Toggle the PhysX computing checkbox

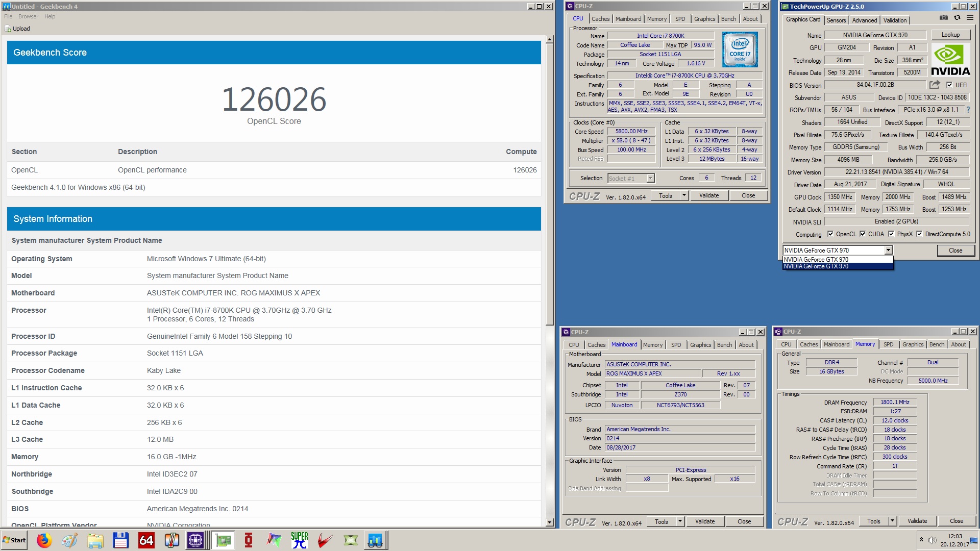pyautogui.click(x=891, y=234)
